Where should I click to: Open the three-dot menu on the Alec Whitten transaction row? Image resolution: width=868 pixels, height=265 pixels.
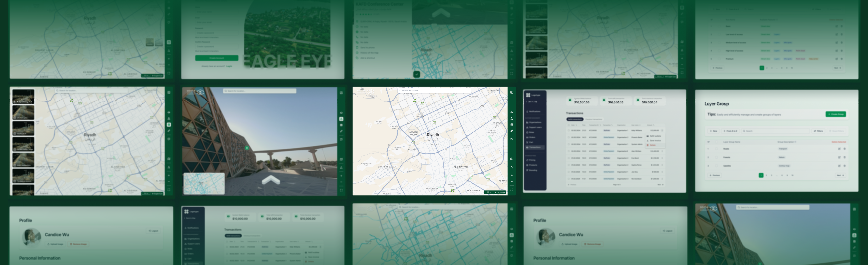[662, 151]
